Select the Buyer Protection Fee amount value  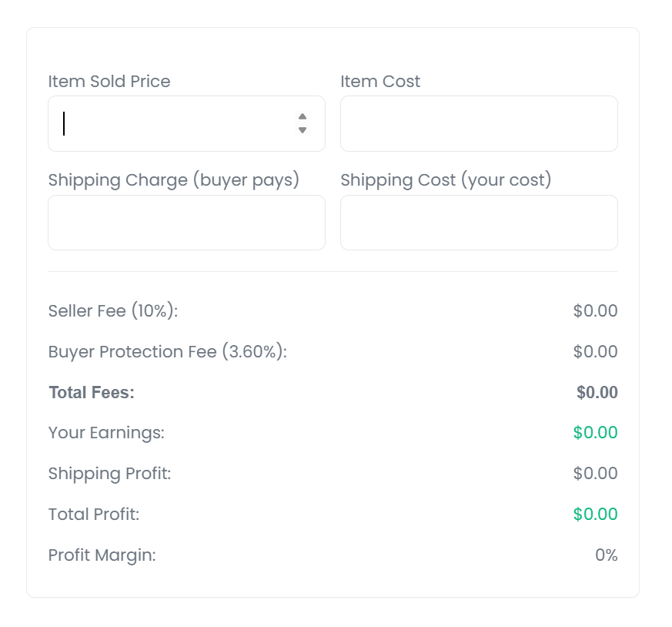tap(595, 352)
